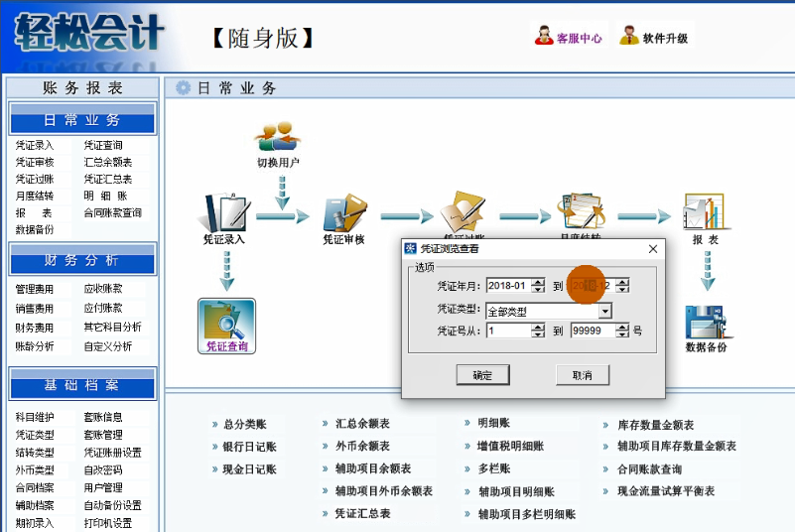The image size is (795, 532).
Task: Open 应收账款 in the sidebar
Action: coord(103,289)
